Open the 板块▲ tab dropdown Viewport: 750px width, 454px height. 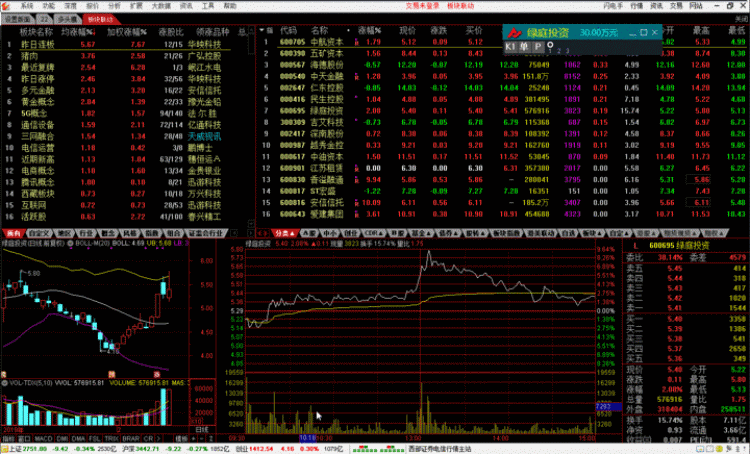[592, 233]
